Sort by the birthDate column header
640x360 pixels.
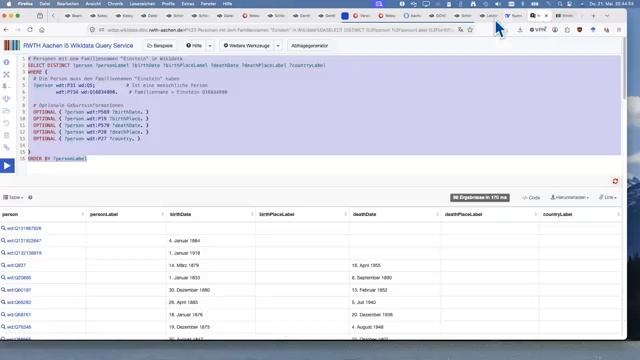(x=211, y=214)
